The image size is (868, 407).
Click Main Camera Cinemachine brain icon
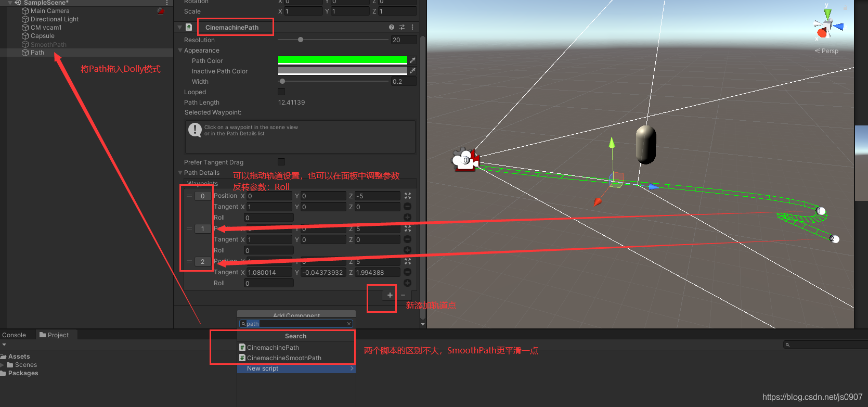pos(161,11)
